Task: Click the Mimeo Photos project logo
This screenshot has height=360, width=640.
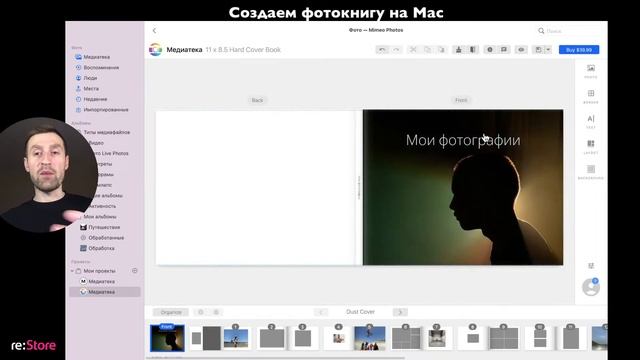Action: coord(155,50)
